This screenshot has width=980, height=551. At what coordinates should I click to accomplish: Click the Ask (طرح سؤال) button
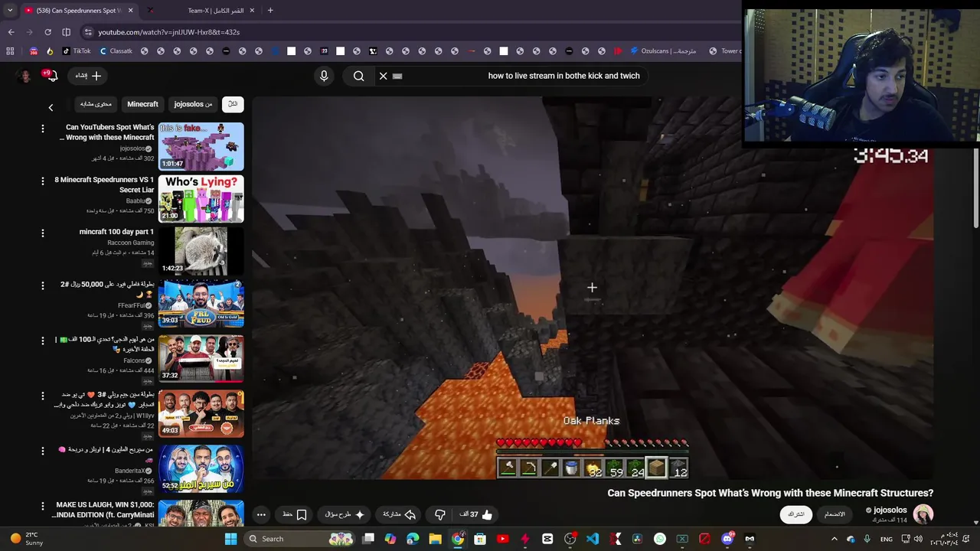(x=344, y=514)
